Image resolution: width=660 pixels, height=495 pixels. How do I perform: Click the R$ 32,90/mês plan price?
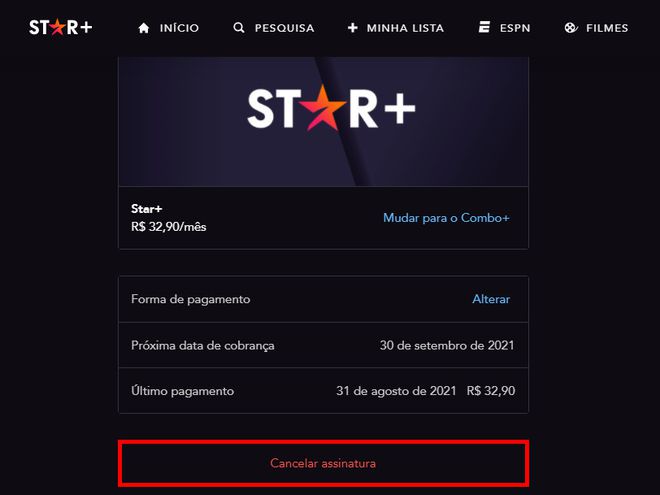coord(169,227)
